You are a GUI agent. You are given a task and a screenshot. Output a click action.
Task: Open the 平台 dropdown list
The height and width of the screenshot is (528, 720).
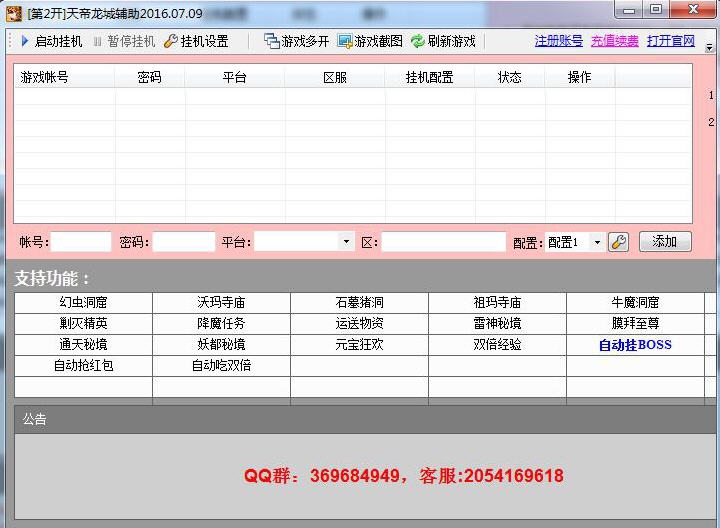[x=346, y=242]
